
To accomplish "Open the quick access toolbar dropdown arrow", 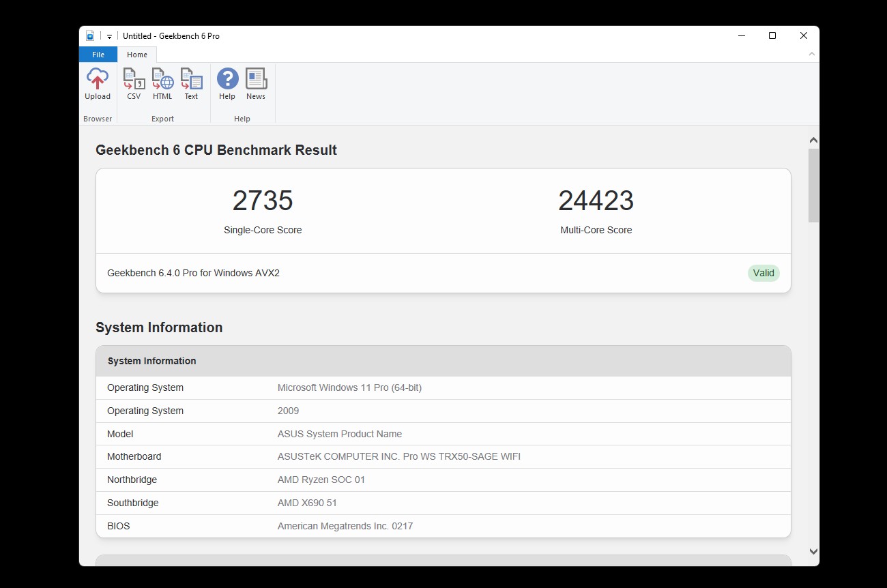I will click(x=109, y=37).
